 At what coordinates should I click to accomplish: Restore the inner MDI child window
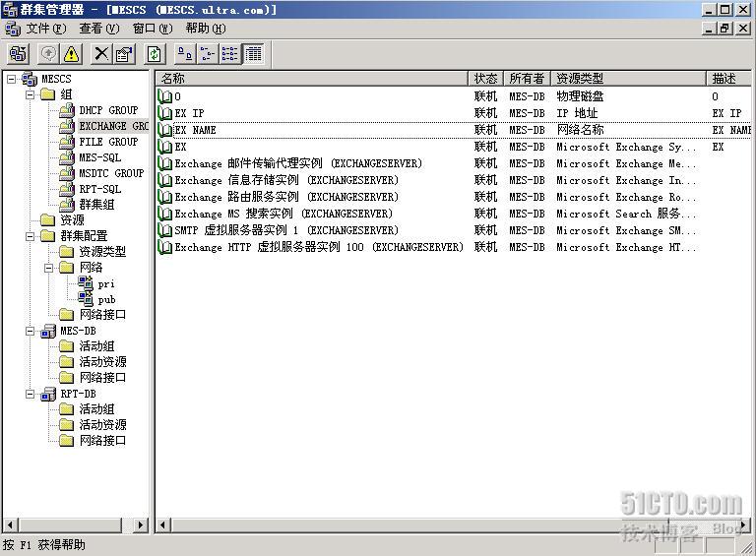pos(724,29)
